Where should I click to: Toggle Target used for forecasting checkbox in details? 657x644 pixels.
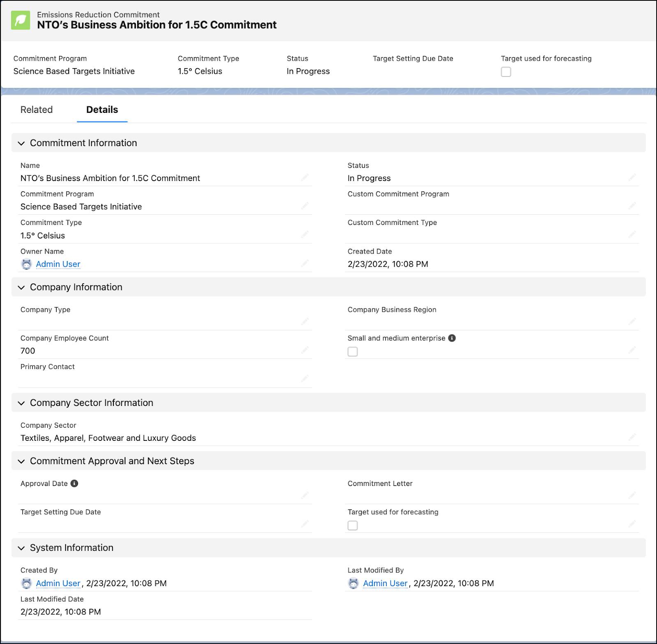353,526
